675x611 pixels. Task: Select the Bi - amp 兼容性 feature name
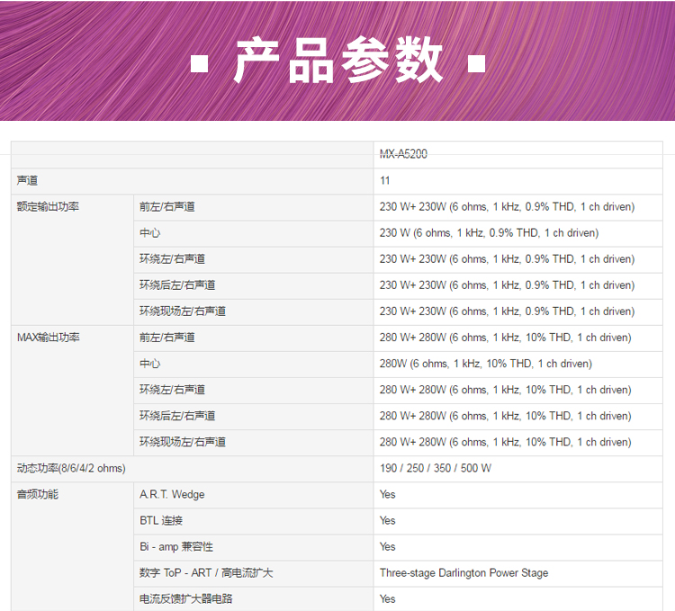tap(176, 547)
